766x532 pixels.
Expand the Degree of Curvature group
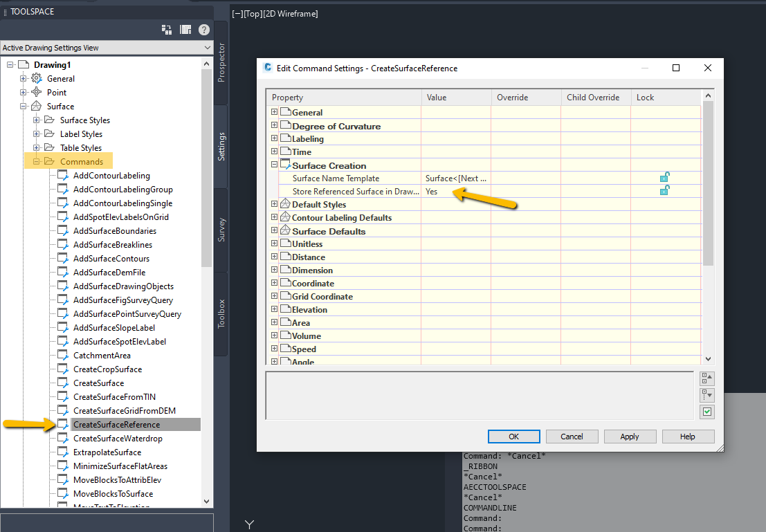pyautogui.click(x=274, y=125)
